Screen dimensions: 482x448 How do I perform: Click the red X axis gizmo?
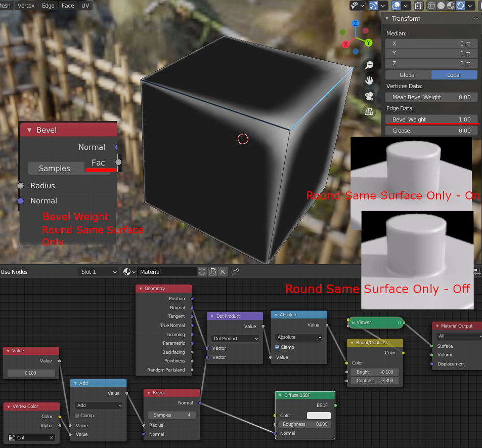pos(345,45)
